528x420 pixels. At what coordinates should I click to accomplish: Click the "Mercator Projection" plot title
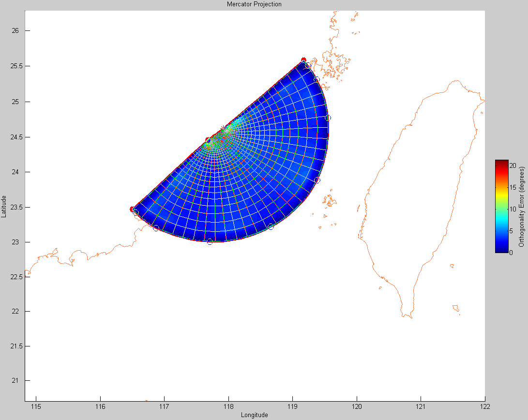pyautogui.click(x=254, y=4)
